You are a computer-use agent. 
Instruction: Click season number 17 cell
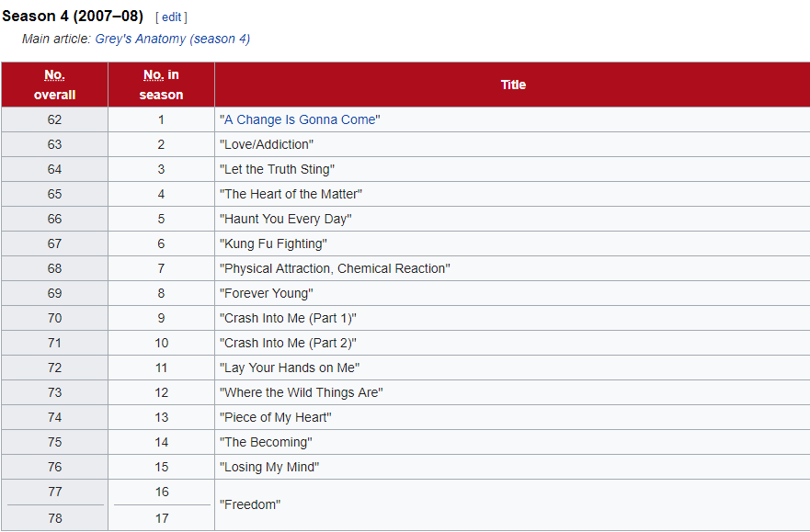pos(161,518)
